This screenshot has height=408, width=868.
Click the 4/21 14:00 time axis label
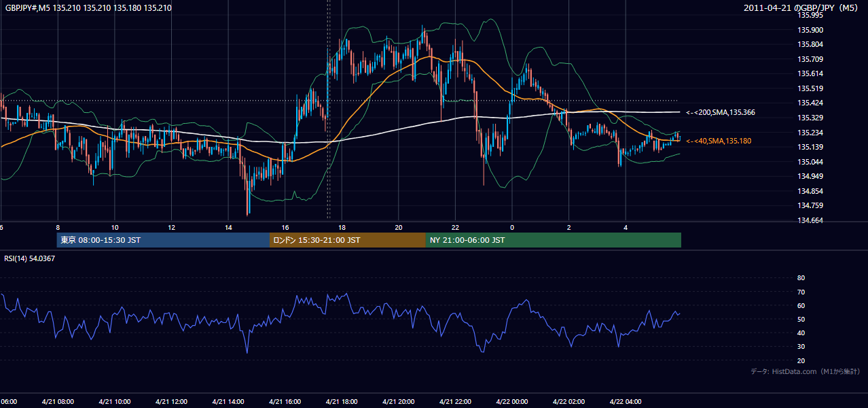[228, 402]
